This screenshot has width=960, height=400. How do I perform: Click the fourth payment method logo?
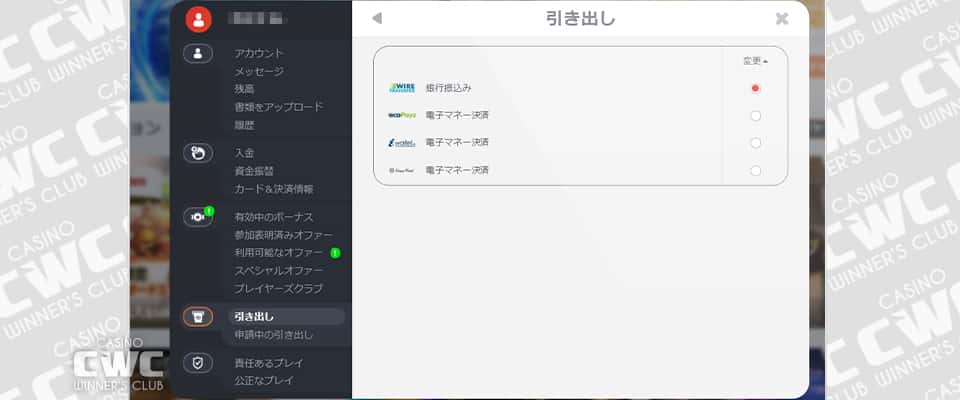click(x=402, y=170)
